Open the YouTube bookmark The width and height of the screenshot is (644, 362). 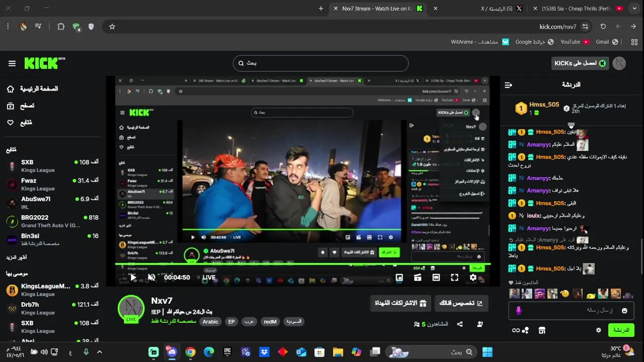point(575,42)
